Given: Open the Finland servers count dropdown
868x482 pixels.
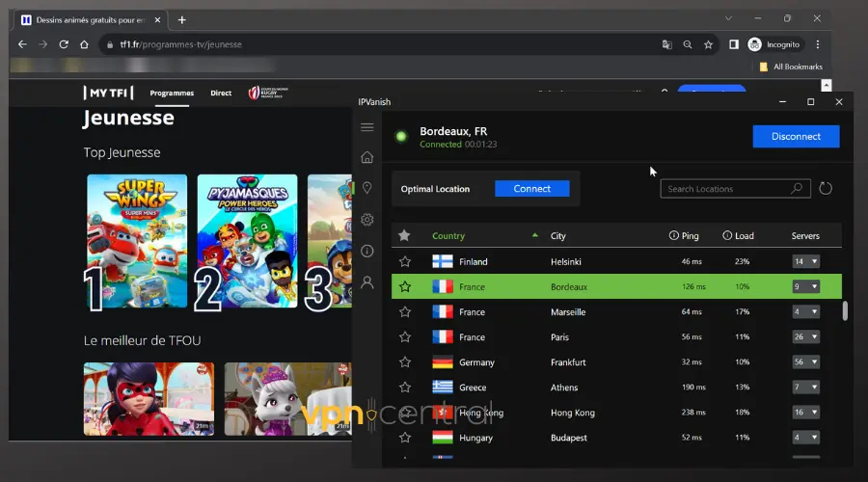Looking at the screenshot, I should pos(805,261).
